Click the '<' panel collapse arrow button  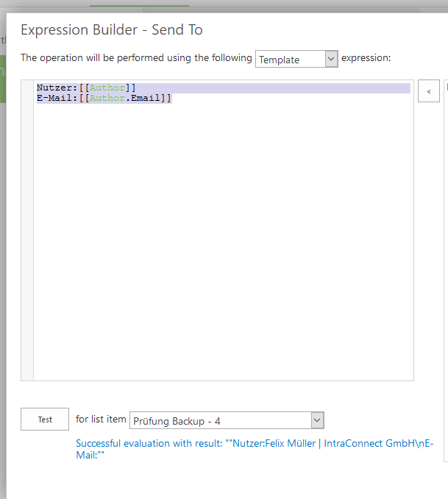[x=428, y=91]
